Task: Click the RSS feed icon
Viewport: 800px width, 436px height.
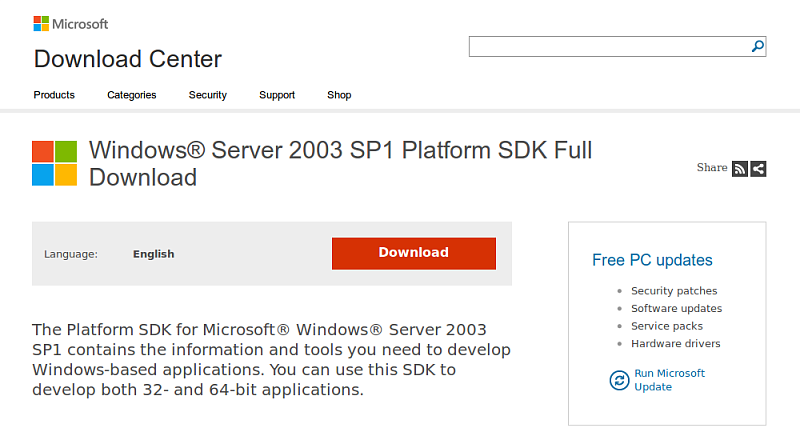Action: click(x=740, y=168)
